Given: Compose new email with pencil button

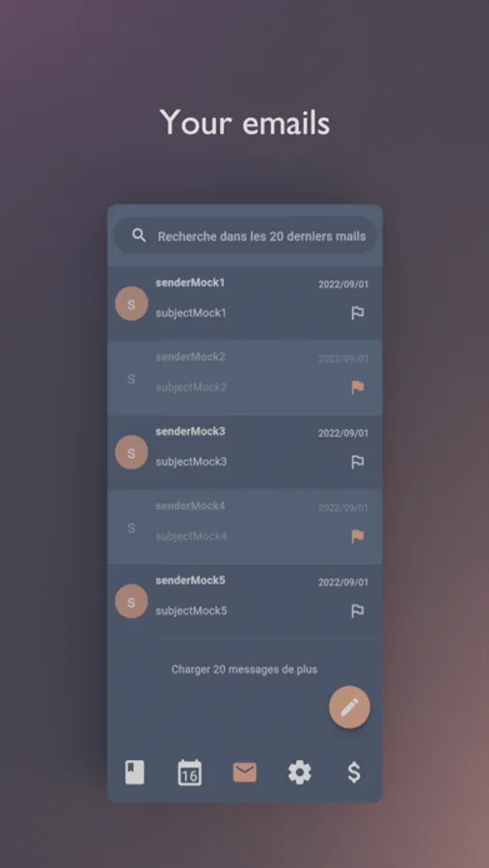Looking at the screenshot, I should point(349,707).
